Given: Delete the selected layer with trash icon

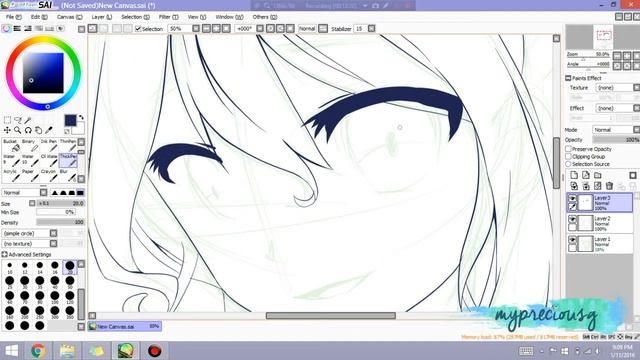Looking at the screenshot, I should (609, 186).
